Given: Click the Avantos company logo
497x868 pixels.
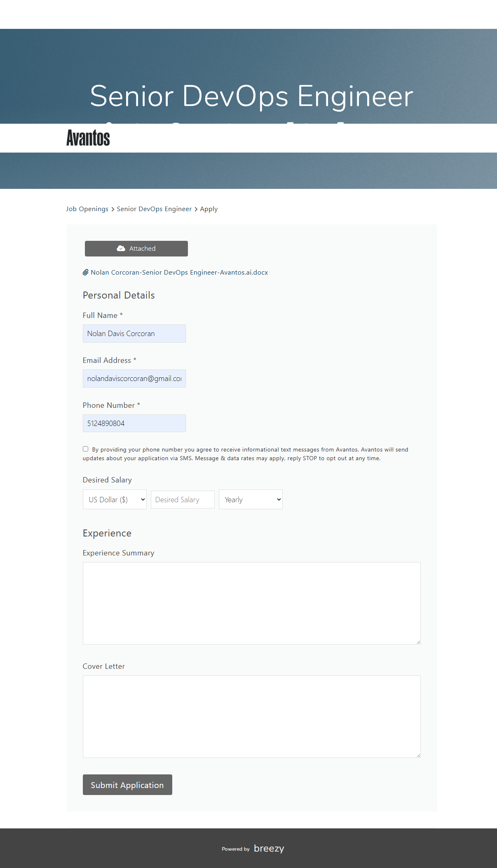Looking at the screenshot, I should point(88,138).
